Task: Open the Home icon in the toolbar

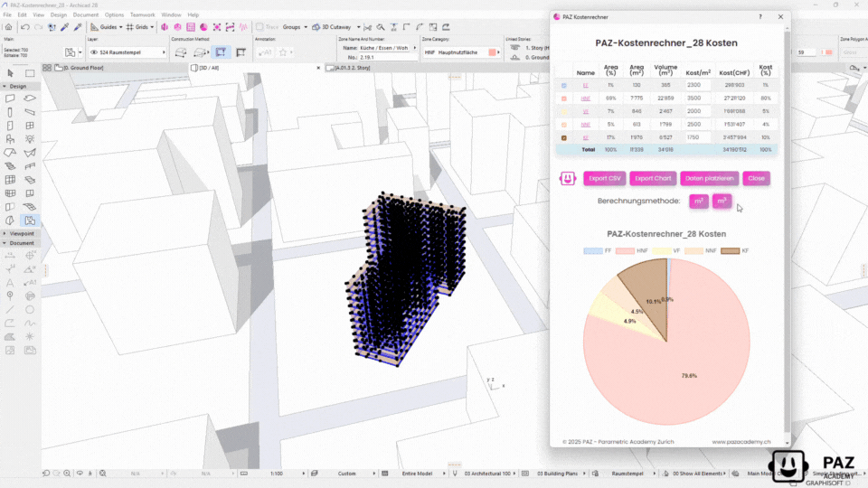Action: click(9, 26)
